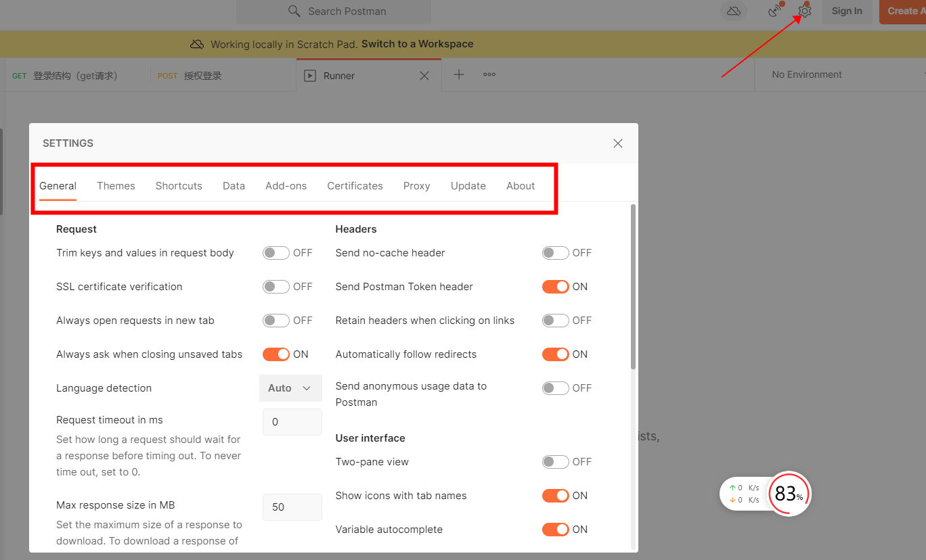Click the crossed-out cloud sync icon
This screenshot has width=926, height=560.
pyautogui.click(x=733, y=11)
